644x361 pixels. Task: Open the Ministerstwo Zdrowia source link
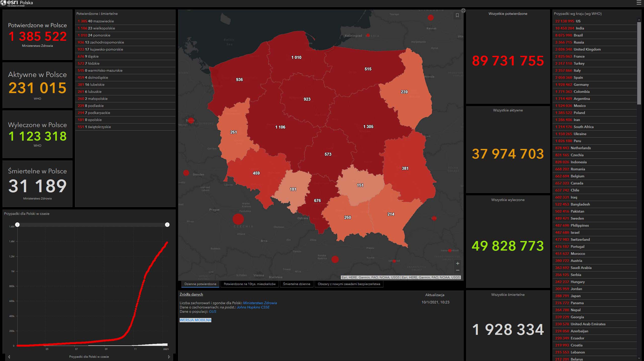pyautogui.click(x=260, y=303)
